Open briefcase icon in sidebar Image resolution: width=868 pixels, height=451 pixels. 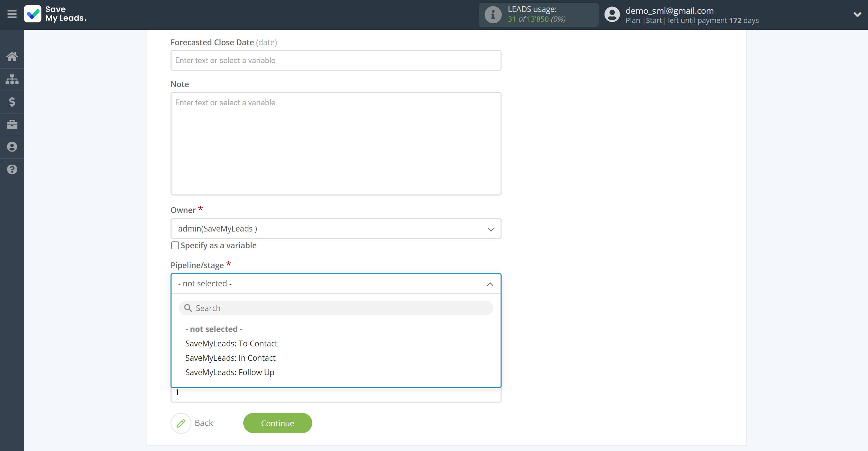(12, 124)
